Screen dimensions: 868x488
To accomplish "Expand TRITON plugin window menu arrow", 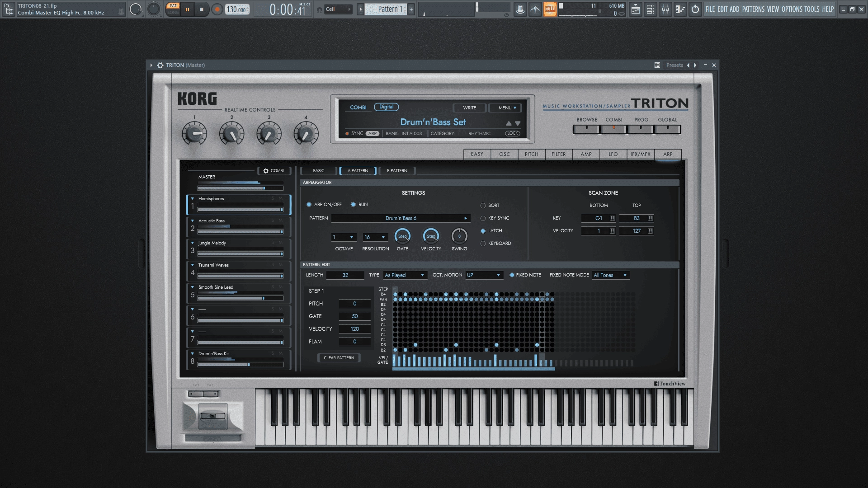I will (151, 65).
